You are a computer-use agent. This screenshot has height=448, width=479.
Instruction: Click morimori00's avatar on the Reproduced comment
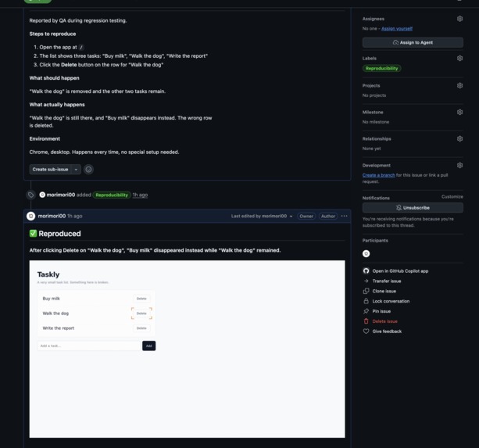pos(30,216)
